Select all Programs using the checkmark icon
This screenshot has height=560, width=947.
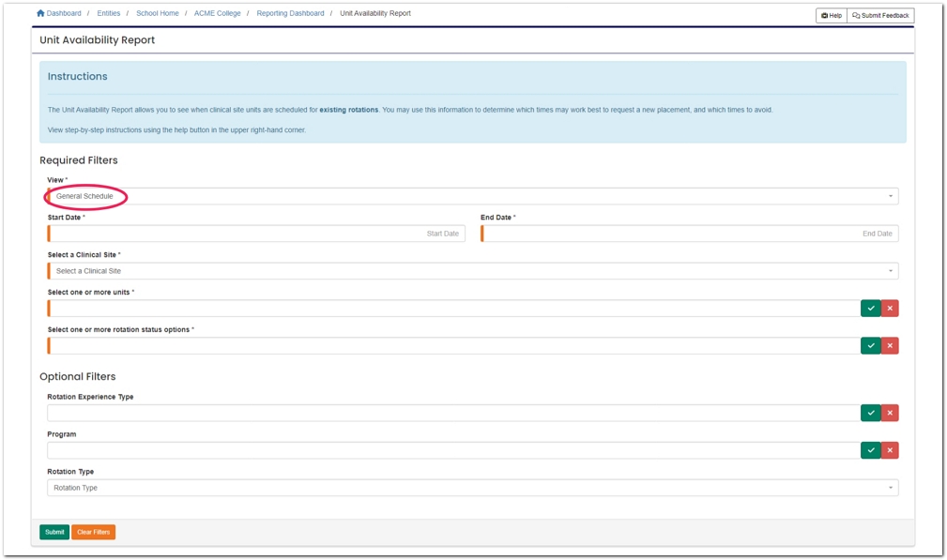click(x=870, y=450)
